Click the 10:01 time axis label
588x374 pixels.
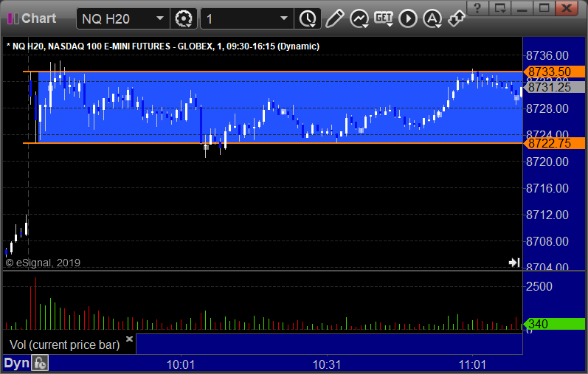click(x=181, y=364)
